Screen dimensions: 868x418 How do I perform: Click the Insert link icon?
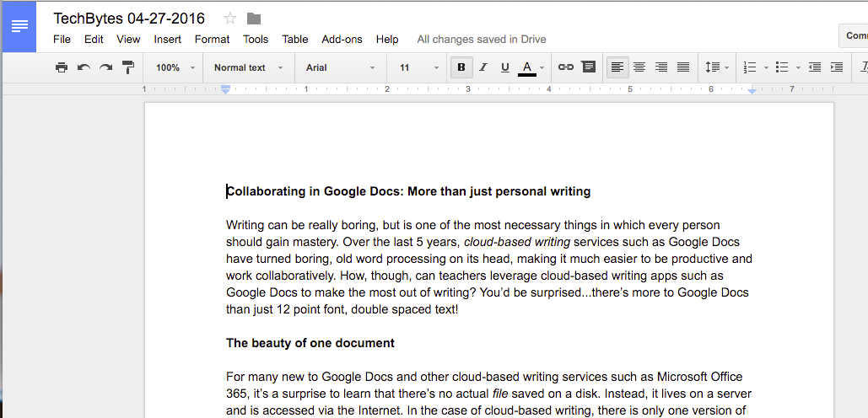[565, 67]
